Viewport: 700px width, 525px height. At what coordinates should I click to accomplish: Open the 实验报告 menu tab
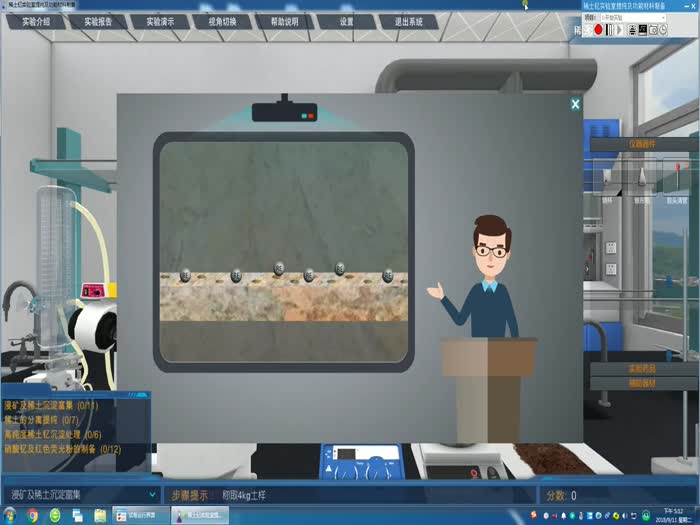[x=99, y=21]
